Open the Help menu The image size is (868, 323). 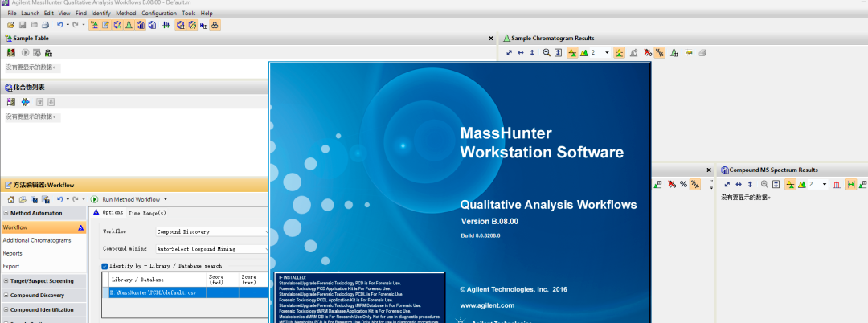[x=207, y=13]
